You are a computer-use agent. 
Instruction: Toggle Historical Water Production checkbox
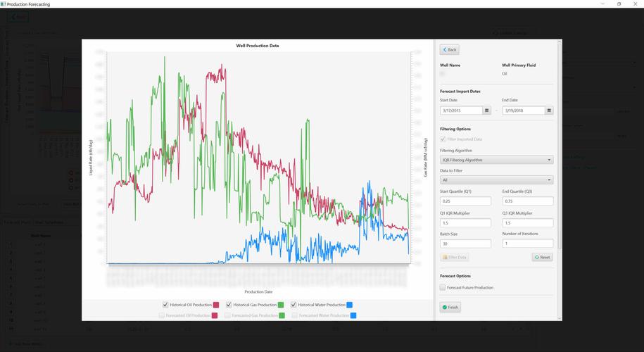[293, 305]
